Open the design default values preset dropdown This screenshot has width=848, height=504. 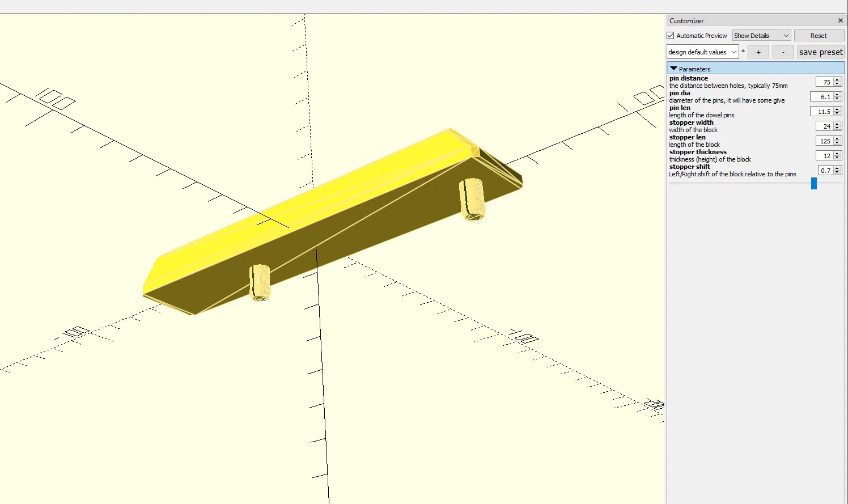pyautogui.click(x=702, y=52)
